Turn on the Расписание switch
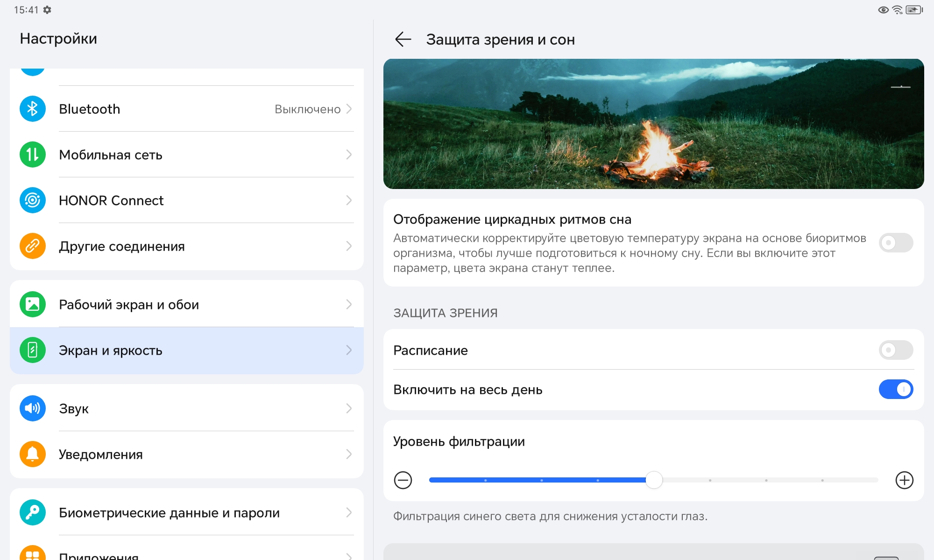The height and width of the screenshot is (560, 934). coord(895,350)
